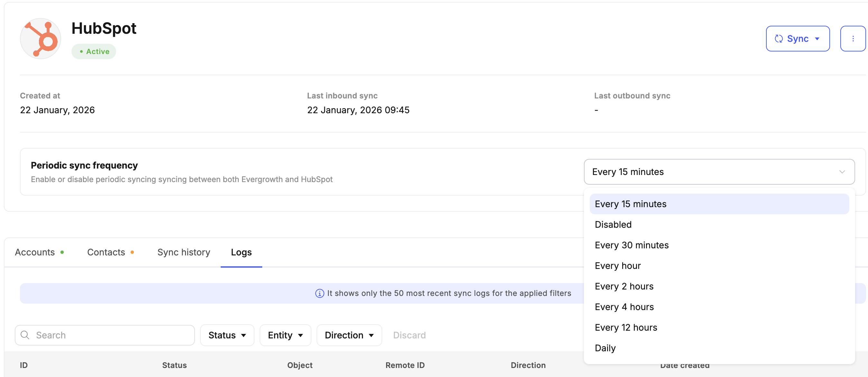Click the green dot on the Accounts tab
The image size is (868, 377).
(62, 252)
